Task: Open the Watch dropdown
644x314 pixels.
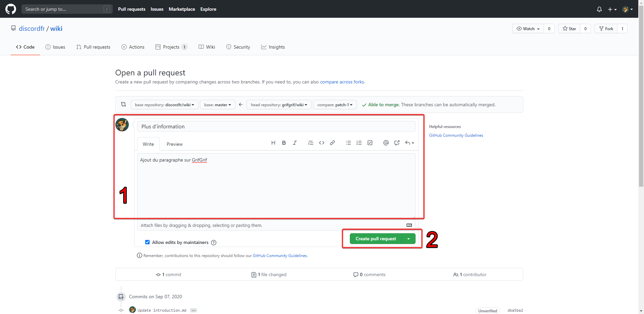Action: pyautogui.click(x=528, y=28)
